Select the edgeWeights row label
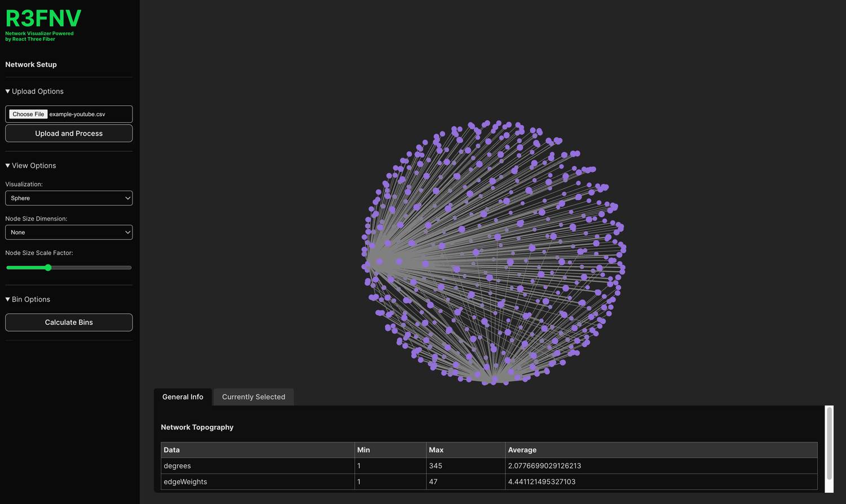The height and width of the screenshot is (504, 846). tap(185, 482)
